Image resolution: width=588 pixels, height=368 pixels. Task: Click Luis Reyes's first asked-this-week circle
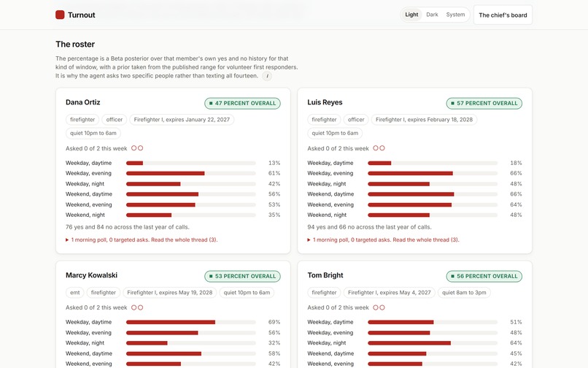[x=376, y=148]
